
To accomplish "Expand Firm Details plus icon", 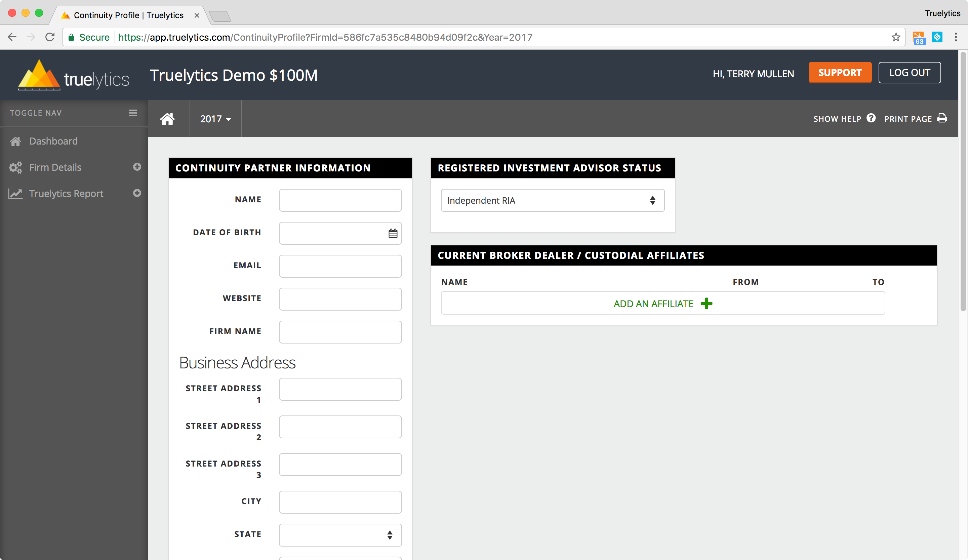I will tap(137, 167).
